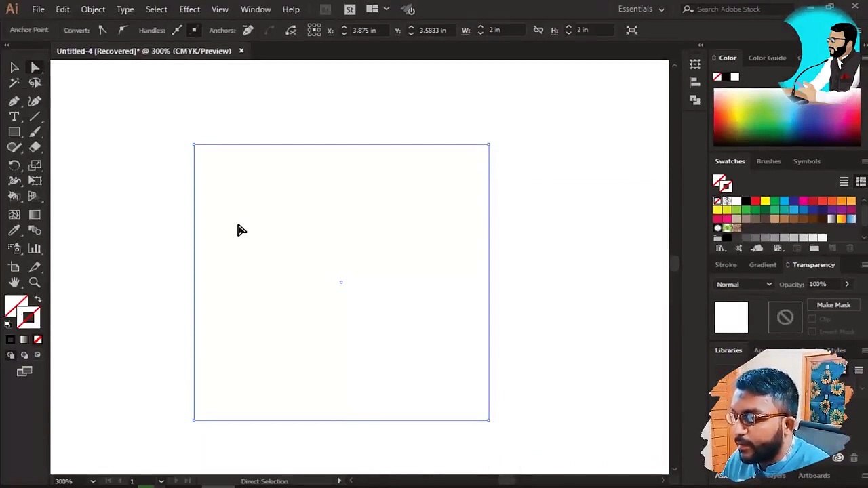
Task: Switch swatches to list view
Action: click(844, 182)
